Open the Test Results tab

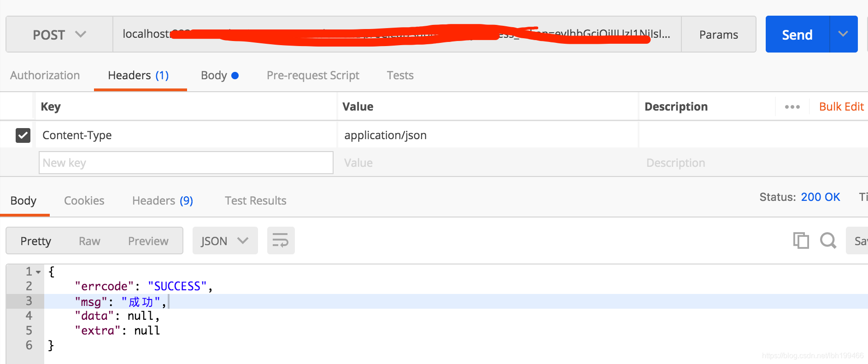256,201
